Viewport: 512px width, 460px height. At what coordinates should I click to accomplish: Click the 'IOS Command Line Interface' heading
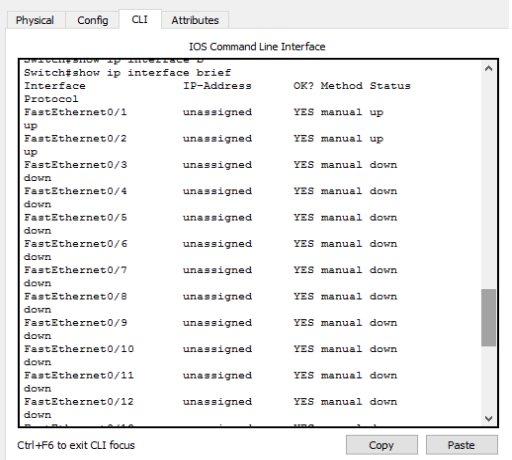(x=257, y=47)
